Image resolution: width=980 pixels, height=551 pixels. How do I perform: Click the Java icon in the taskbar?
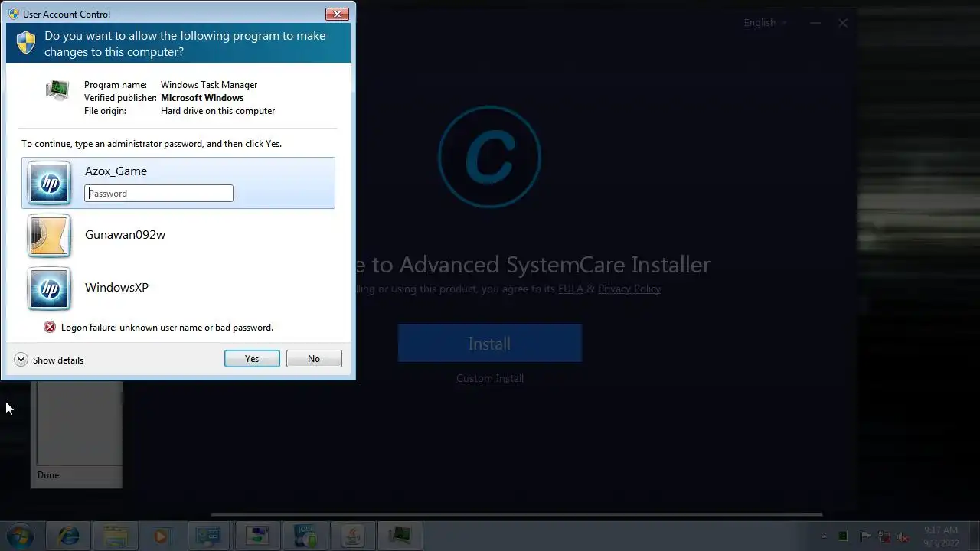click(352, 536)
